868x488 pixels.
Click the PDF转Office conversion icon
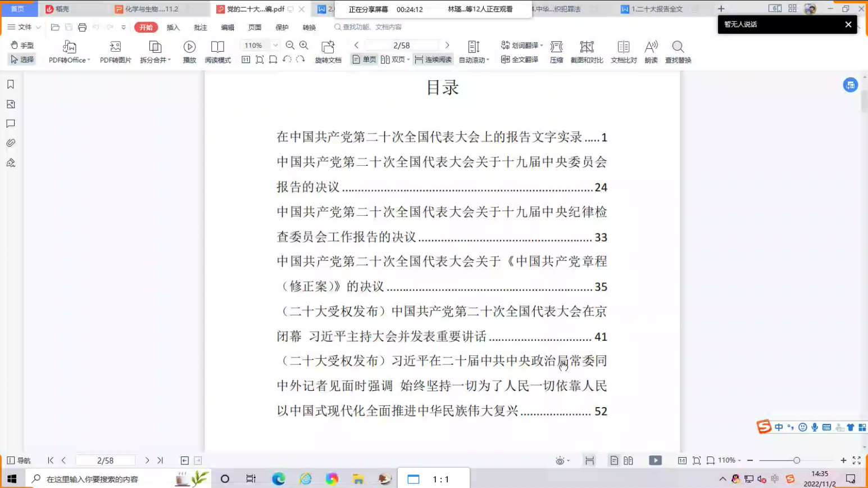point(69,47)
